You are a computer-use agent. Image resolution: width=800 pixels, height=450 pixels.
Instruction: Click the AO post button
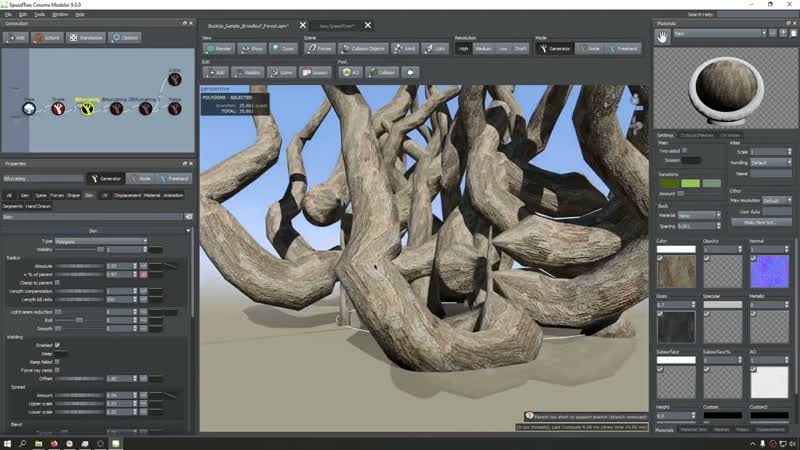point(350,72)
